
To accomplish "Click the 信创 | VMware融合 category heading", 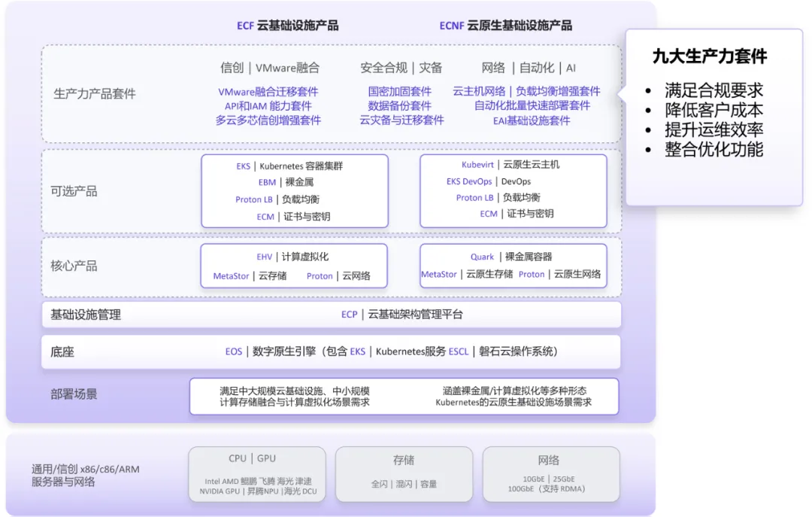I will [270, 68].
